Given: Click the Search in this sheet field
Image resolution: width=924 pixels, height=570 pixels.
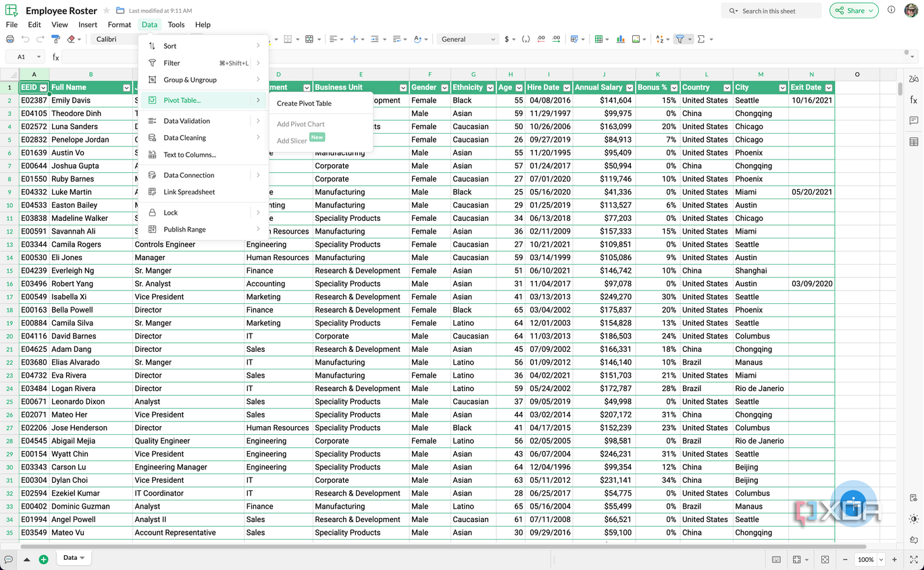Looking at the screenshot, I should click(x=771, y=11).
